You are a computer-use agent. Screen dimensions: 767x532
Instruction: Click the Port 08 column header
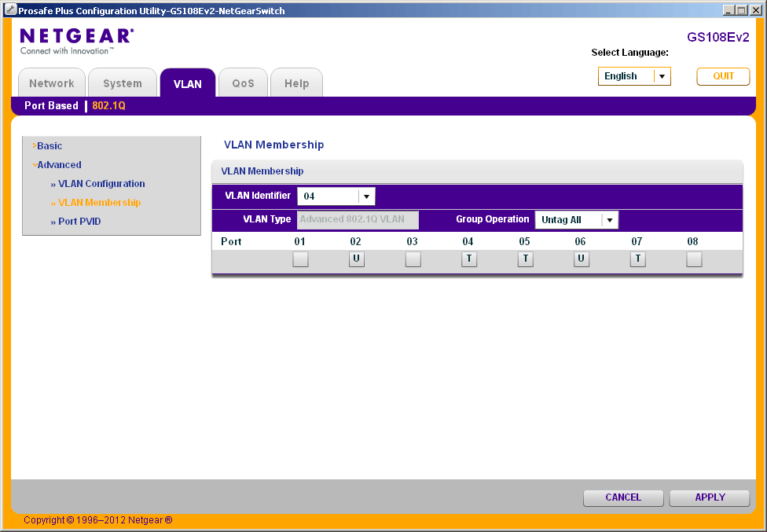click(692, 241)
